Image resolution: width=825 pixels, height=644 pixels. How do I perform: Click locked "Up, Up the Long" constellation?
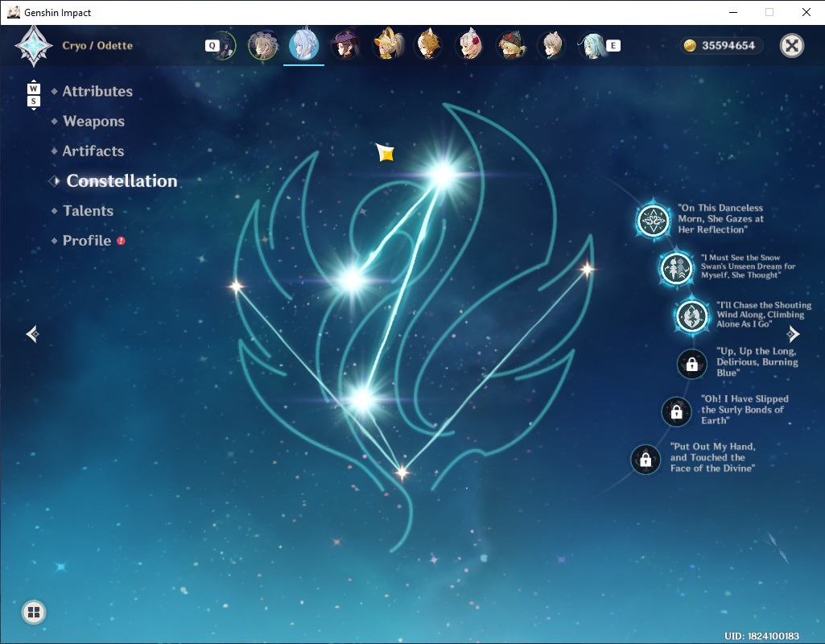[x=692, y=364]
